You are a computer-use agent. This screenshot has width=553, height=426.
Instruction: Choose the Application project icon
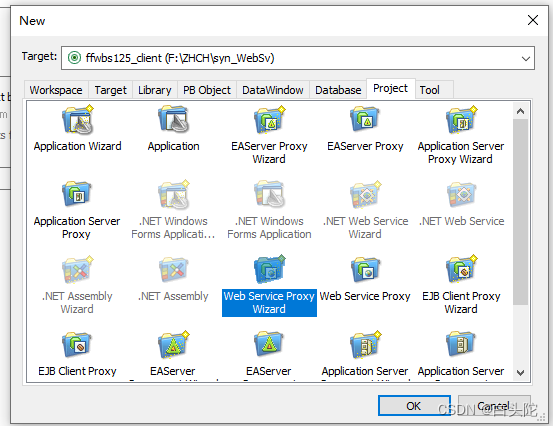click(x=173, y=120)
